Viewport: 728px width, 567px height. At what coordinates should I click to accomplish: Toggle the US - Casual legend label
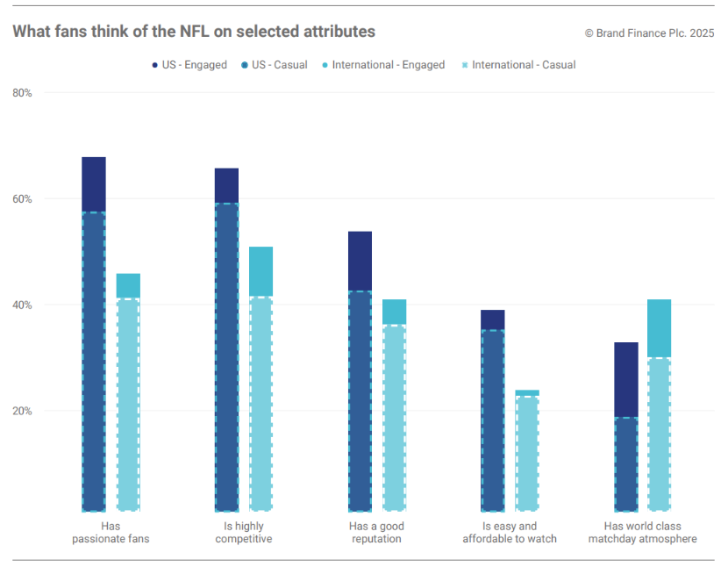280,65
